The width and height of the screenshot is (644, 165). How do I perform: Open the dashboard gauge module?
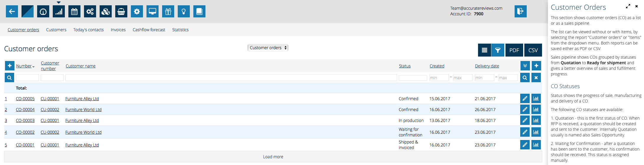click(43, 11)
